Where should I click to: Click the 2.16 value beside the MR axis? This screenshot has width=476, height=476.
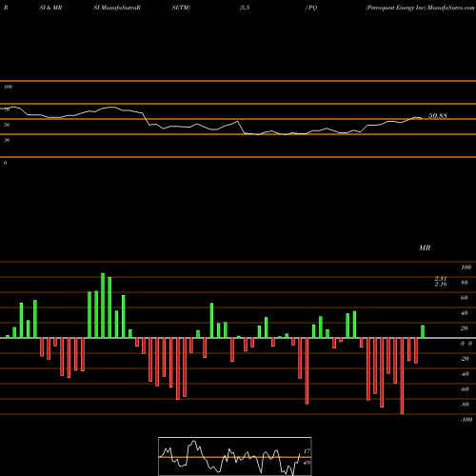coord(441,284)
